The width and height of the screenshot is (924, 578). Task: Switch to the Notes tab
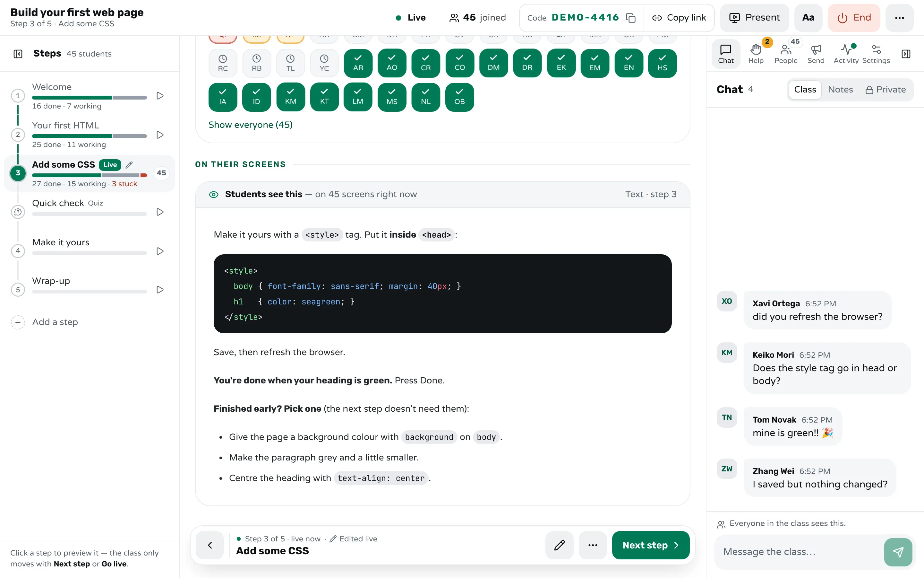[x=840, y=90]
